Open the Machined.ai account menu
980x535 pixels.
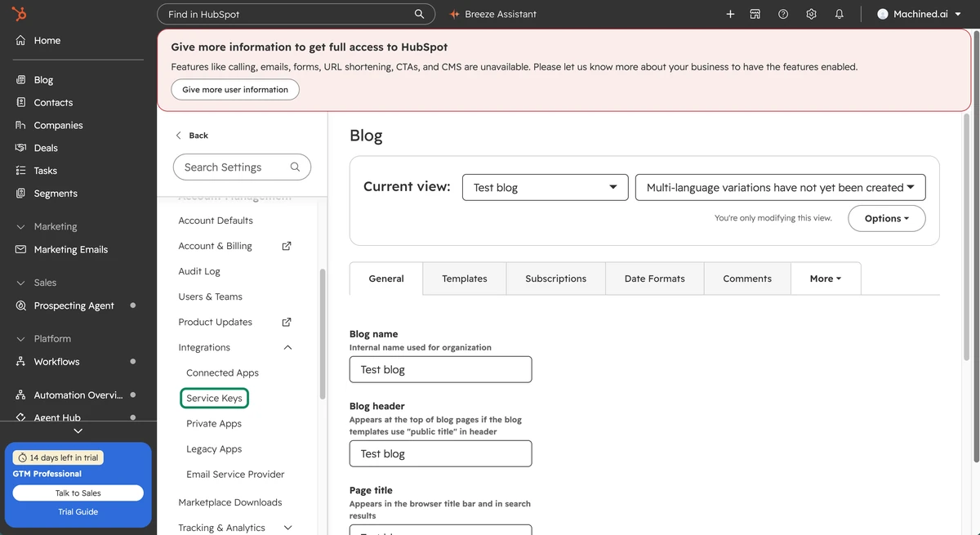[x=919, y=14]
